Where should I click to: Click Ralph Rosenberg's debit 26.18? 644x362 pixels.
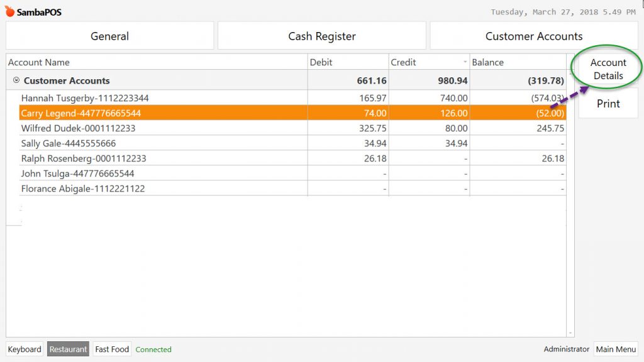[x=375, y=158]
